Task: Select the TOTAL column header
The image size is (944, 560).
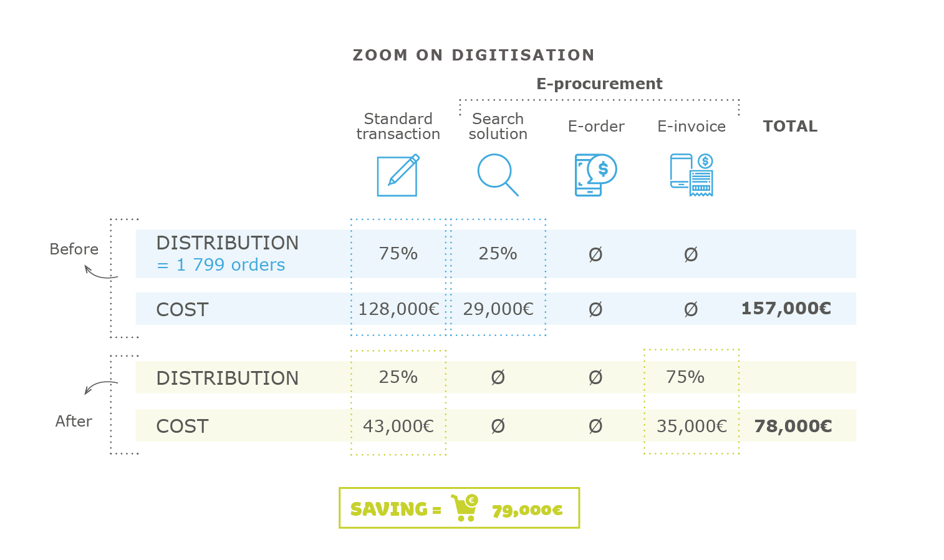Action: click(790, 127)
